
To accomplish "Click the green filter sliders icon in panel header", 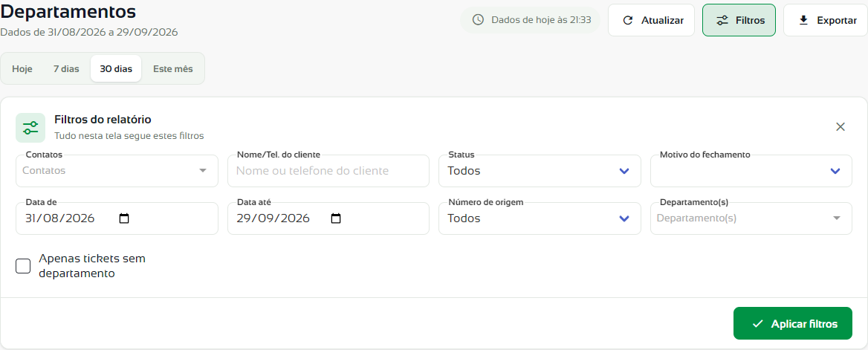I will click(x=30, y=127).
